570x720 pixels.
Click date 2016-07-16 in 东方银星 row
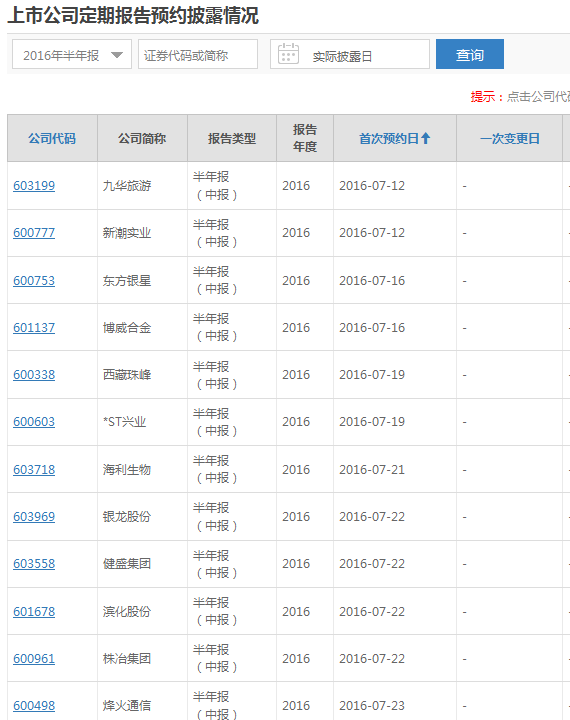pos(372,281)
